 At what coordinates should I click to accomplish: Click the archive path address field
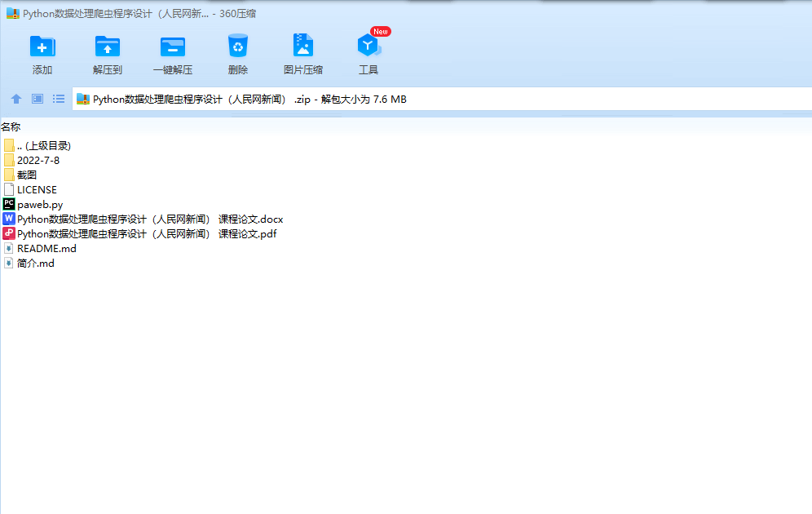click(442, 99)
